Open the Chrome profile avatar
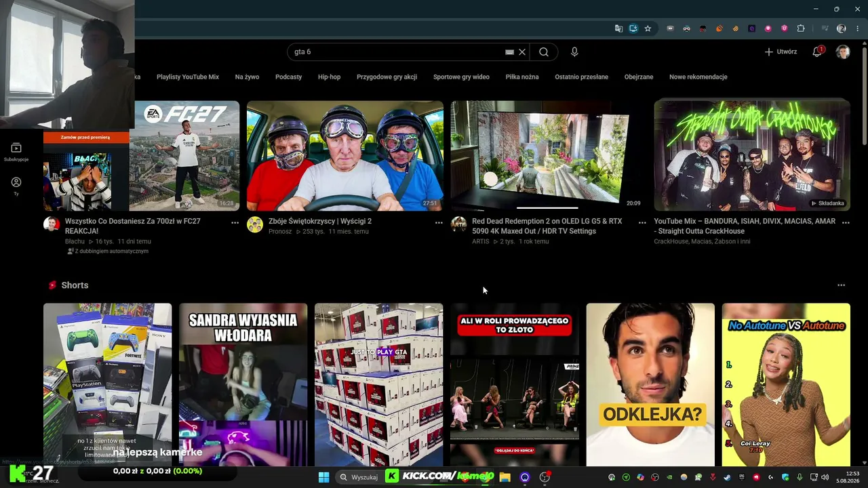Image resolution: width=868 pixels, height=488 pixels. click(842, 28)
